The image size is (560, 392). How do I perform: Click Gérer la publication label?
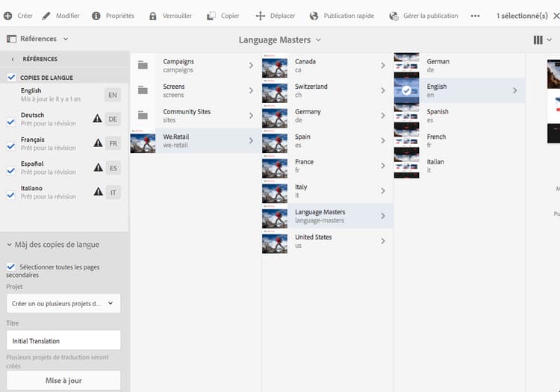[x=430, y=16]
